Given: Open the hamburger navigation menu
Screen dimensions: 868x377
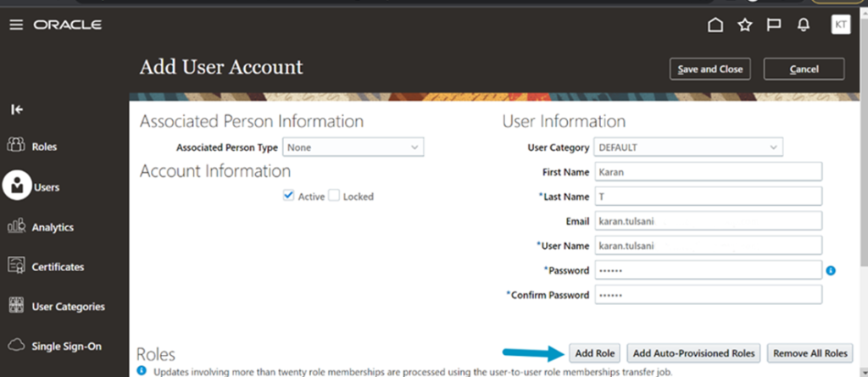Looking at the screenshot, I should 15,25.
